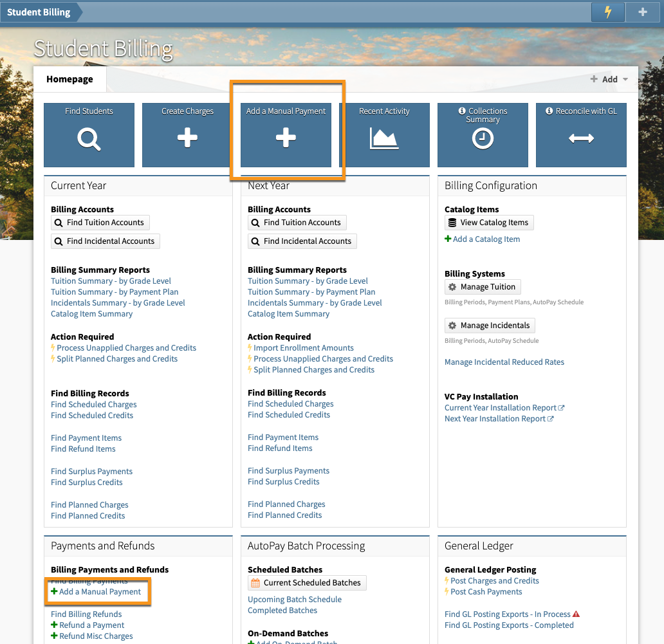The image size is (664, 644).
Task: Click the plus button in top header
Action: pyautogui.click(x=642, y=12)
